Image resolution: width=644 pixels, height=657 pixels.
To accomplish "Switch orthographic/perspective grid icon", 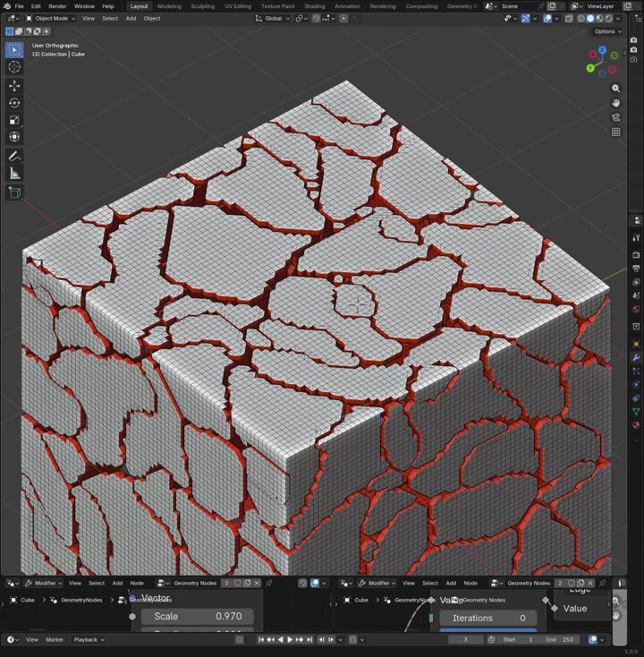I will pos(615,132).
